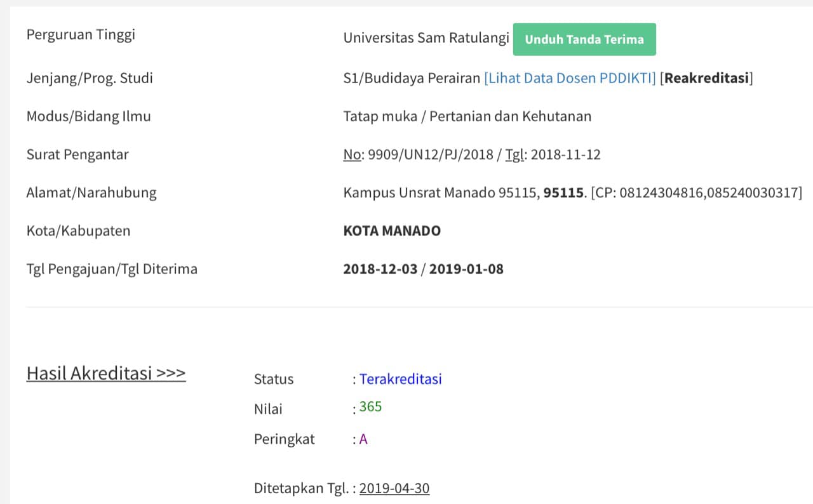Click the S1/Budidaya Perairan program text

[x=412, y=79]
